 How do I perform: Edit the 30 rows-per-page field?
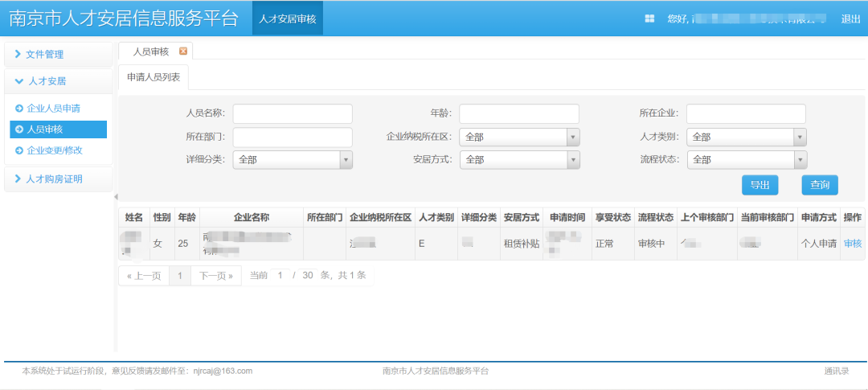308,275
